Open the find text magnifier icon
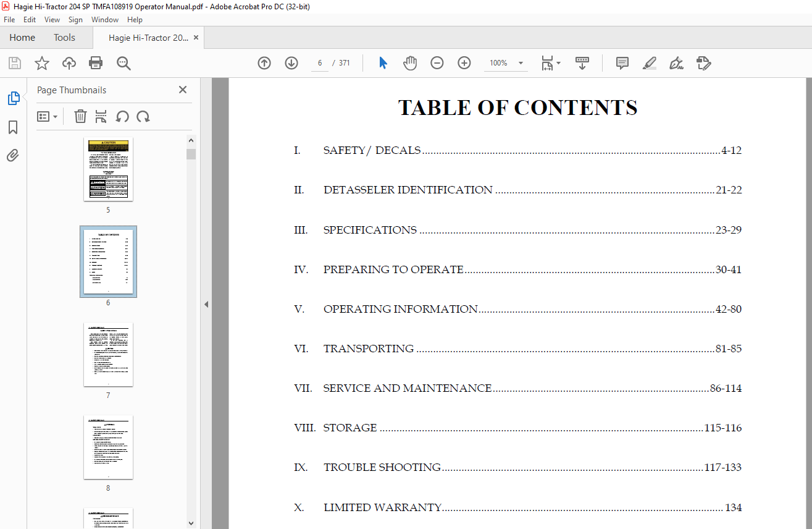This screenshot has width=812, height=529. click(123, 63)
